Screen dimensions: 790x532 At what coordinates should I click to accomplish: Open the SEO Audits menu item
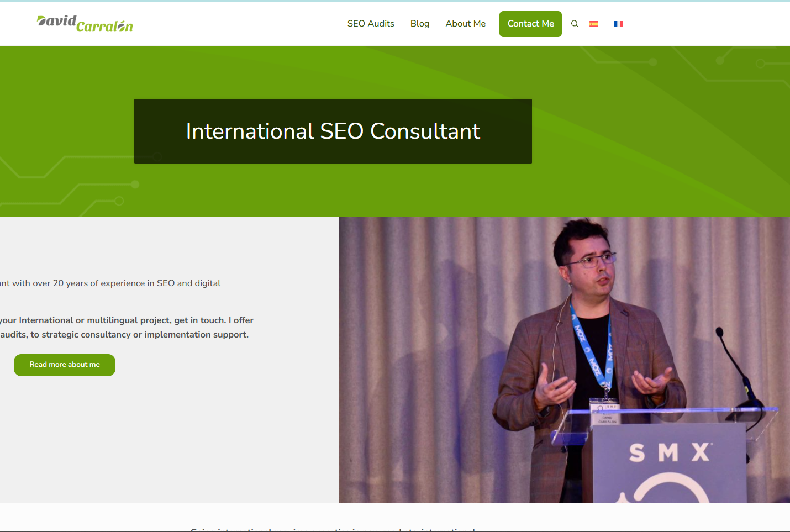click(371, 24)
